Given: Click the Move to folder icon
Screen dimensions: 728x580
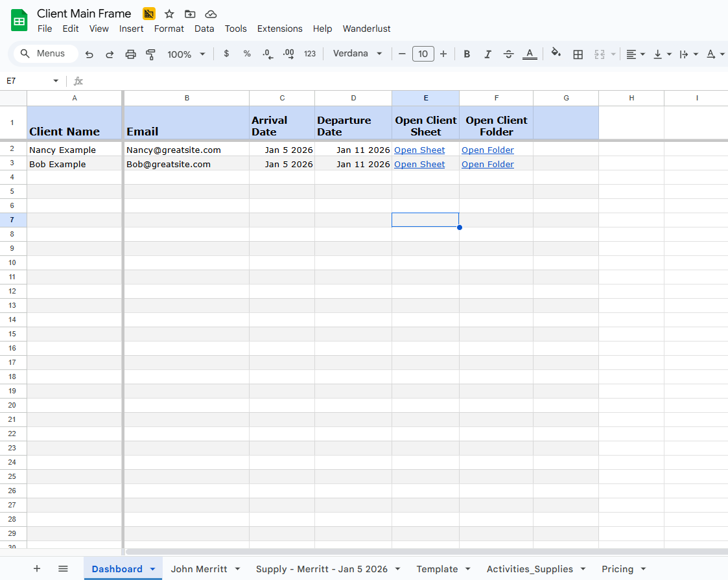Looking at the screenshot, I should tap(190, 14).
